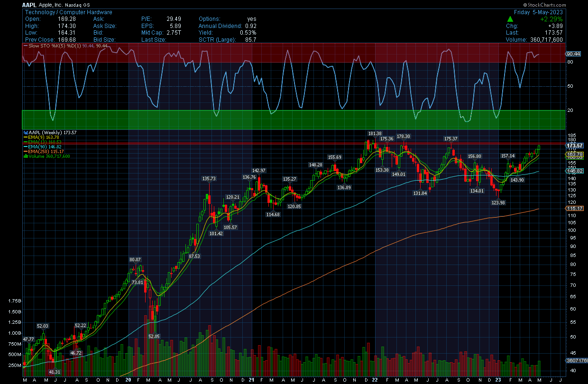Click the volume bars icon in legend
Screen dimensions: 588x384
point(26,156)
